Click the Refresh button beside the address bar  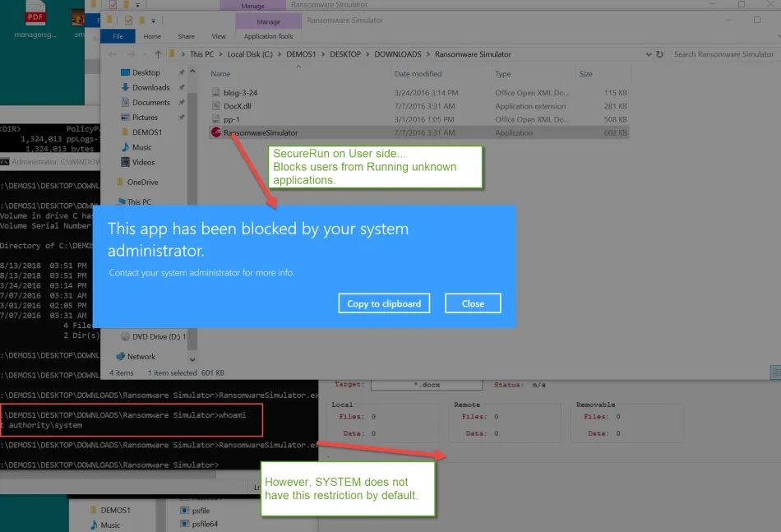pos(659,54)
